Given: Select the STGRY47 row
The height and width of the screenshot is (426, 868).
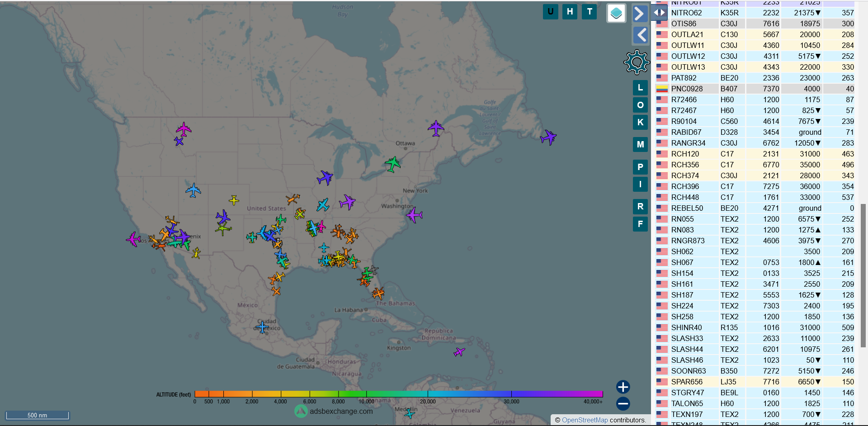Looking at the screenshot, I should [755, 393].
